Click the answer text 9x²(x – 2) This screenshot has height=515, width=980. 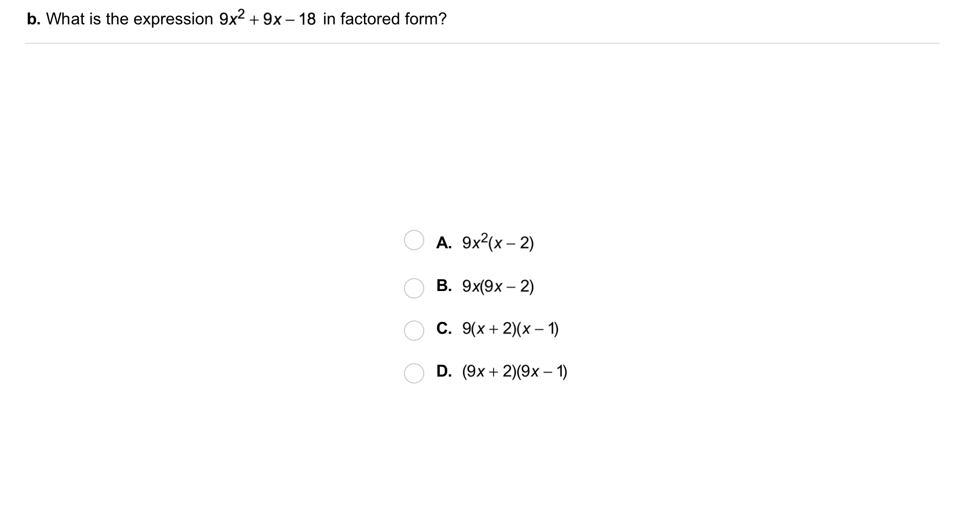pos(498,242)
